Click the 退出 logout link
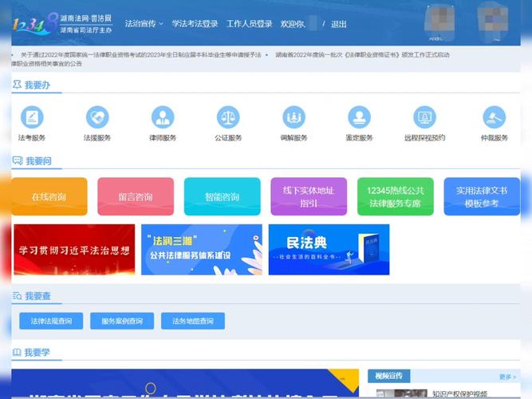 [x=339, y=24]
